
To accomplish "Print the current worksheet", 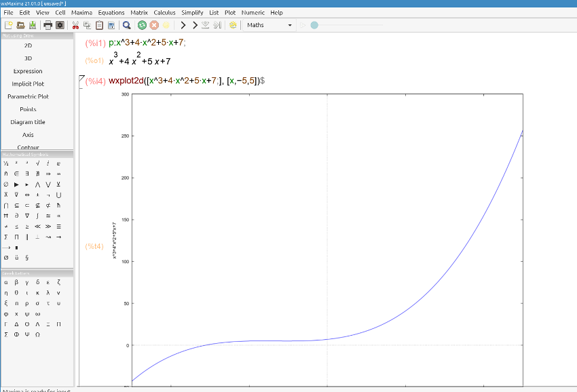I will click(48, 25).
